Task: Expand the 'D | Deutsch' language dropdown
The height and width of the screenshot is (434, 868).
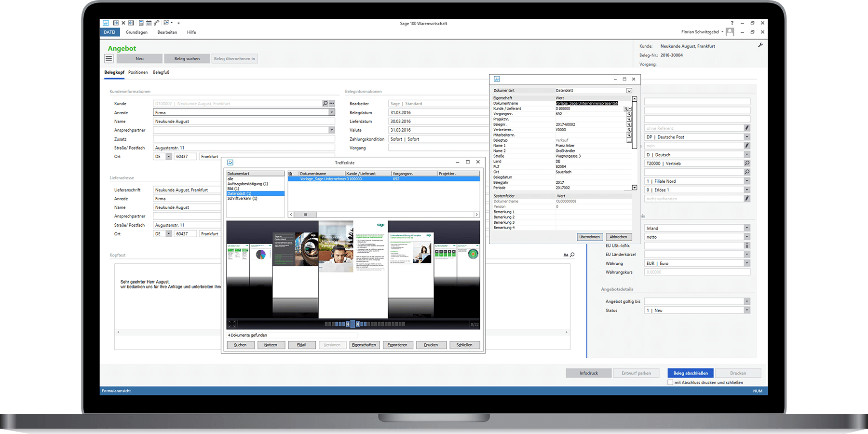Action: pyautogui.click(x=747, y=154)
